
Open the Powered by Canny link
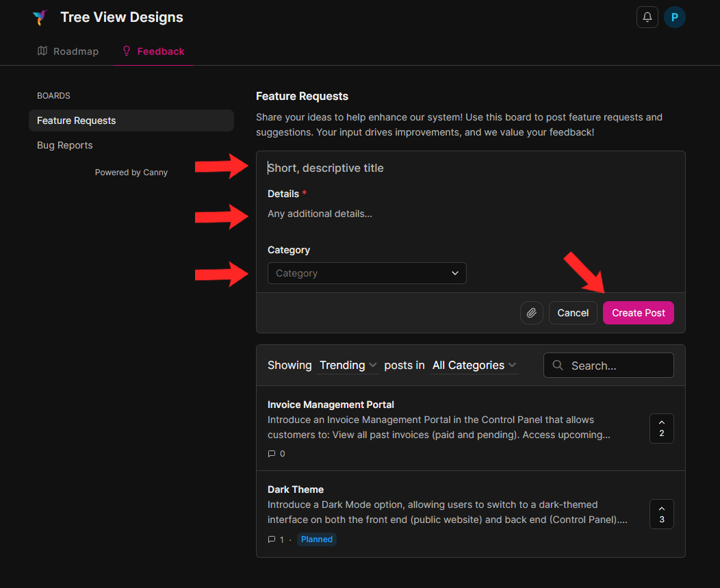click(131, 172)
